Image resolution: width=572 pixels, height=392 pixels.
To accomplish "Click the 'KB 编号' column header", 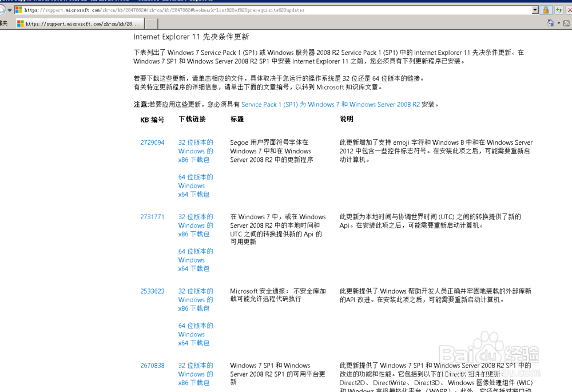I will pos(152,120).
